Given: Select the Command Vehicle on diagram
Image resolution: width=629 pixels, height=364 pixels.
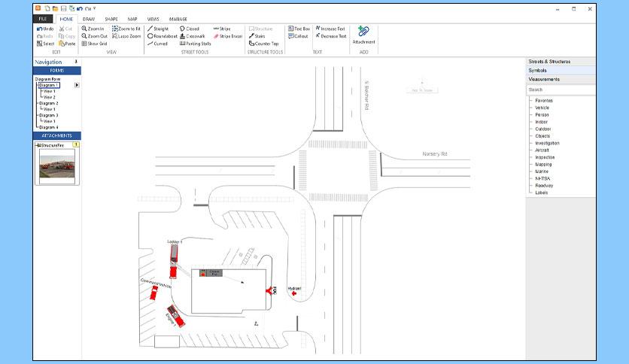Looking at the screenshot, I should pyautogui.click(x=153, y=293).
